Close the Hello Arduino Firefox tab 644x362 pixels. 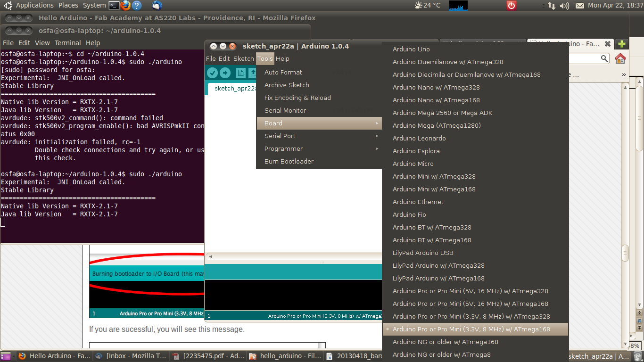(608, 44)
